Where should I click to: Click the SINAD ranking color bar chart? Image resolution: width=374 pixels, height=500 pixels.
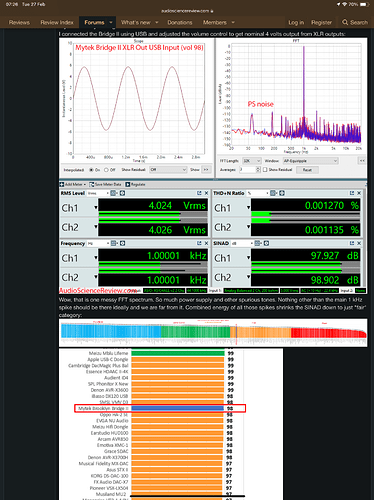point(213,333)
